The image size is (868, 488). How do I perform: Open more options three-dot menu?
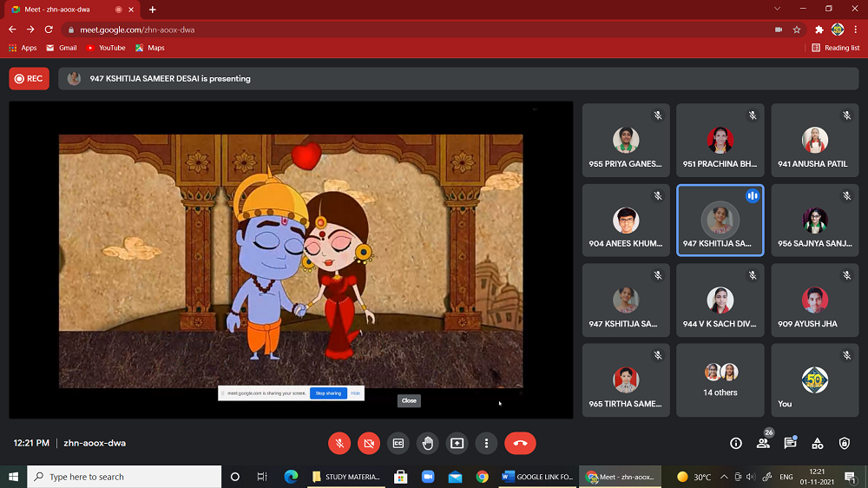[487, 443]
